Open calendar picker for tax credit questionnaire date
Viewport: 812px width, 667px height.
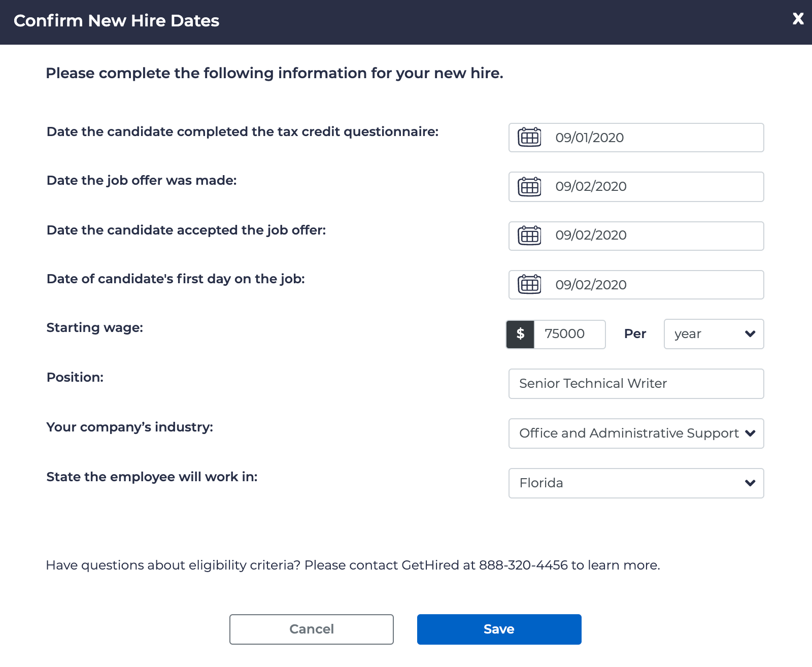click(x=529, y=138)
